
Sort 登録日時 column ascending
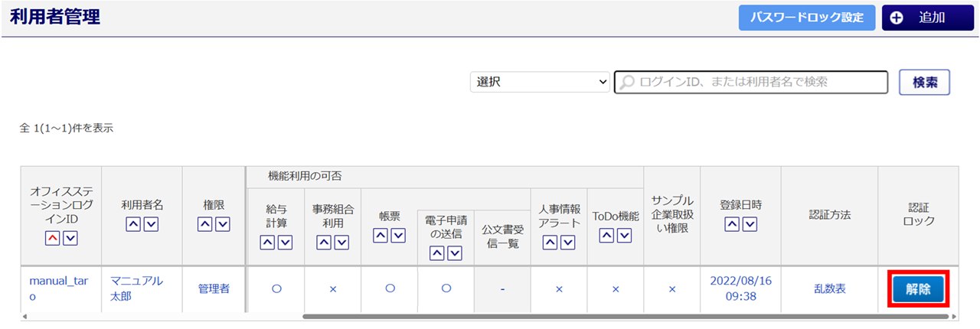[x=731, y=224]
